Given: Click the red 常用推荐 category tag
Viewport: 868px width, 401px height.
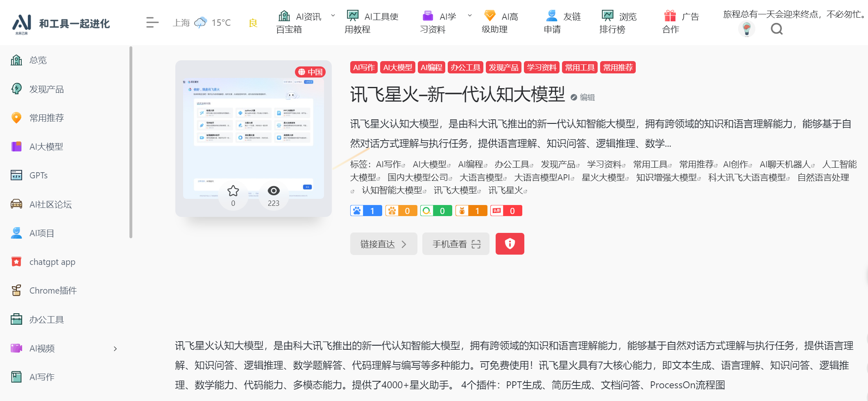Looking at the screenshot, I should coord(618,67).
